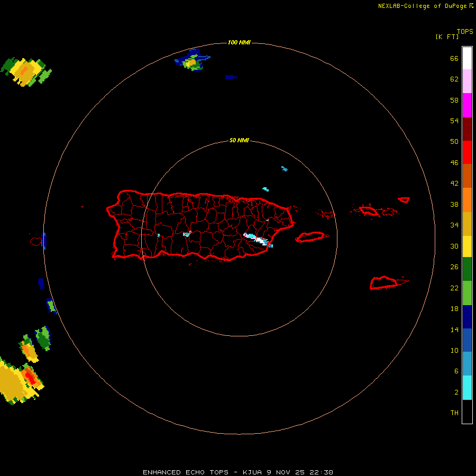
Task: Click the black TH threshold swatch
Action: tap(467, 411)
